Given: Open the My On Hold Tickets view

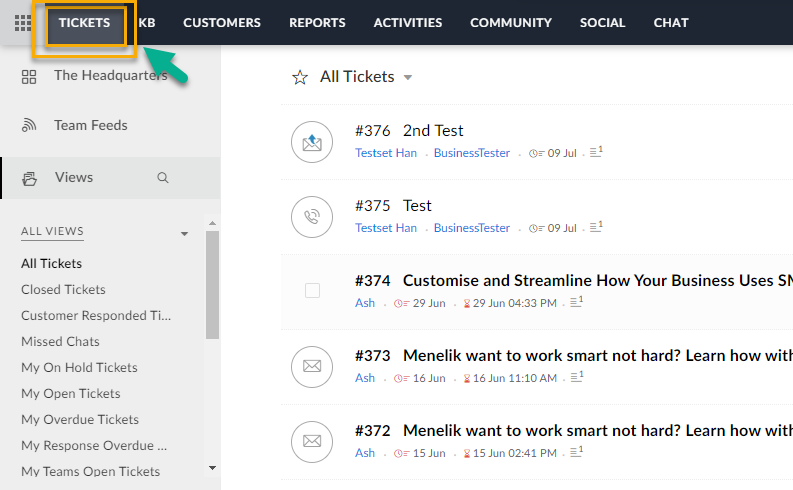Looking at the screenshot, I should point(79,368).
